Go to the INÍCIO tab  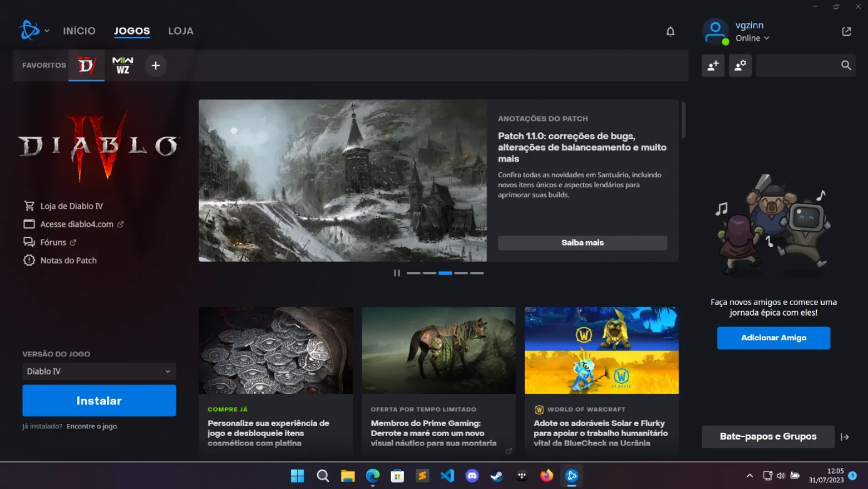(79, 31)
